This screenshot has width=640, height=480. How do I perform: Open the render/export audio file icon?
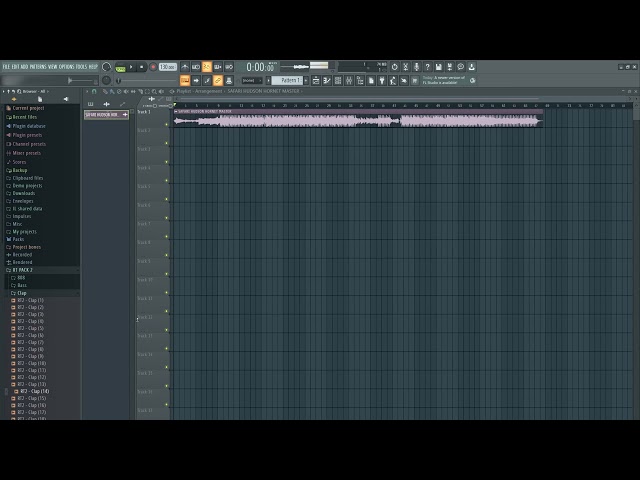click(x=449, y=67)
